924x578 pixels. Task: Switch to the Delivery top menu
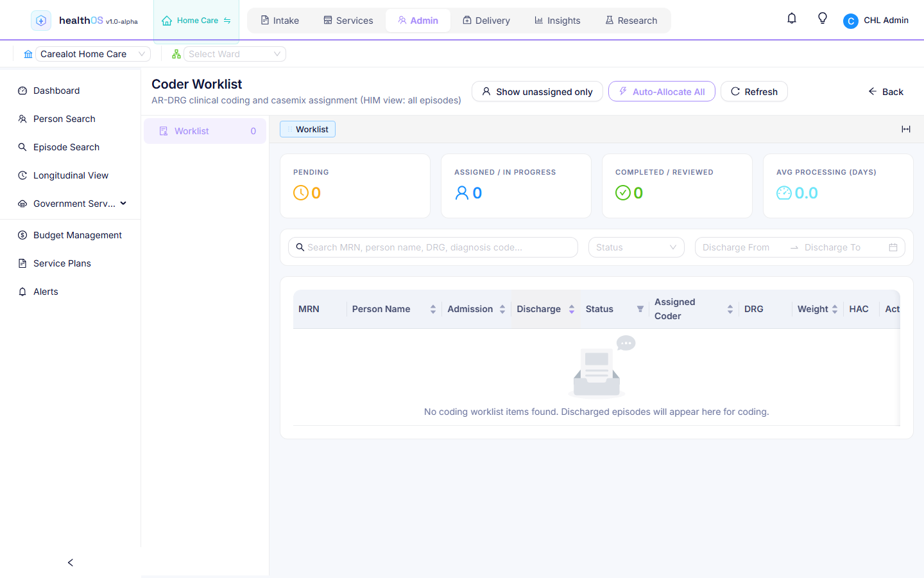486,21
